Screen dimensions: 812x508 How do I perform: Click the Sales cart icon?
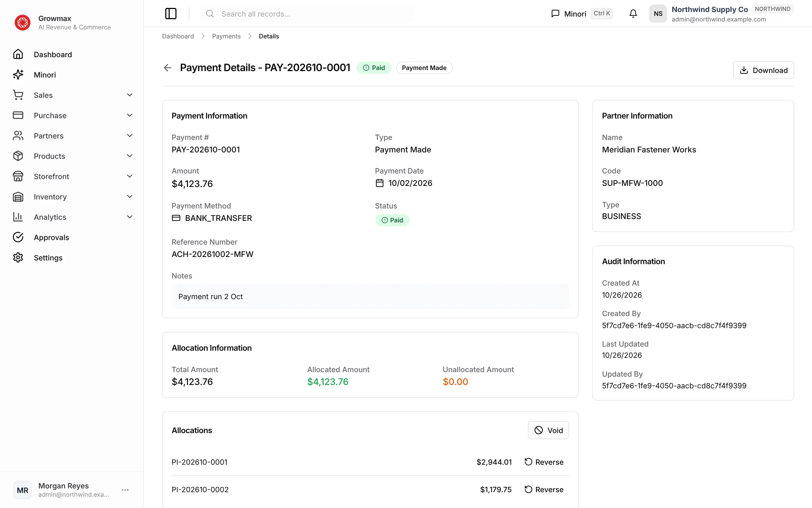(18, 95)
